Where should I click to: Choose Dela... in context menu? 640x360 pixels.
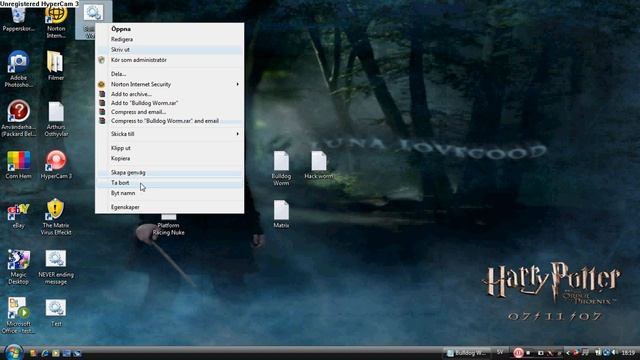click(x=169, y=74)
